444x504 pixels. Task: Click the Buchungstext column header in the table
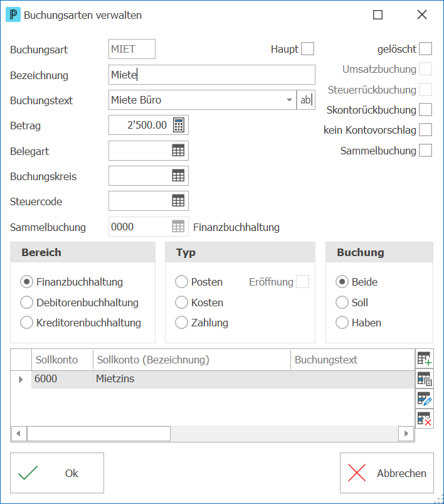coord(353,360)
